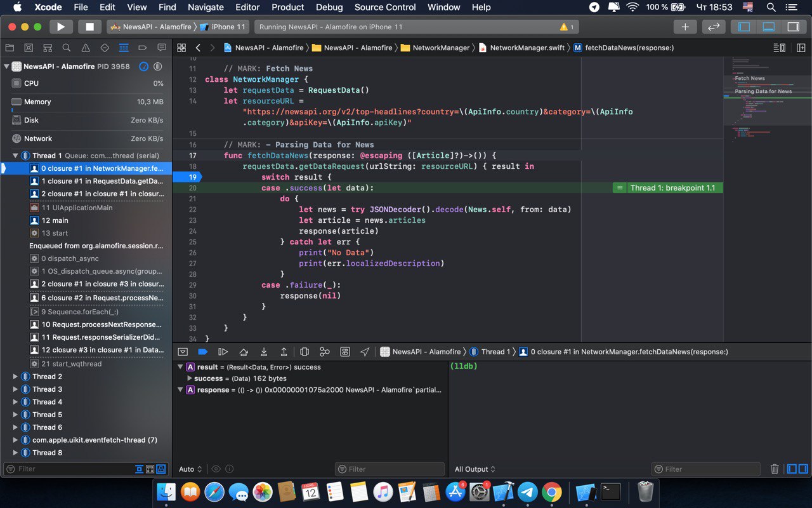Open the Auto variables scope dropdown
Image resolution: width=812 pixels, height=508 pixels.
(x=190, y=469)
